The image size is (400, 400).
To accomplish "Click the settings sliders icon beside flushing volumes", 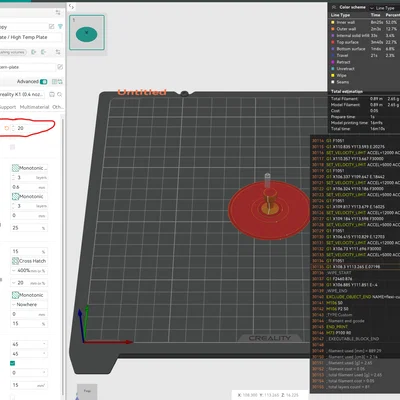I will click(58, 52).
